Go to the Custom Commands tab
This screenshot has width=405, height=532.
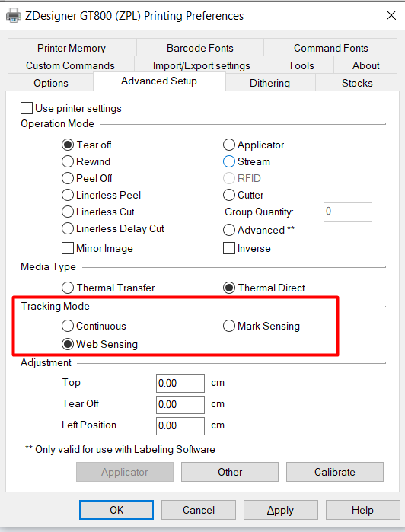coord(70,65)
